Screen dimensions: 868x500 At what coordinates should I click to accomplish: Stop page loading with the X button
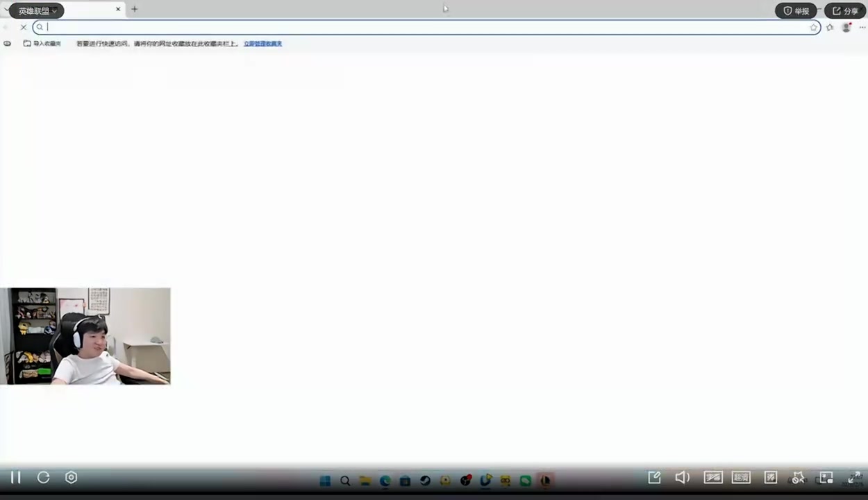tap(23, 27)
